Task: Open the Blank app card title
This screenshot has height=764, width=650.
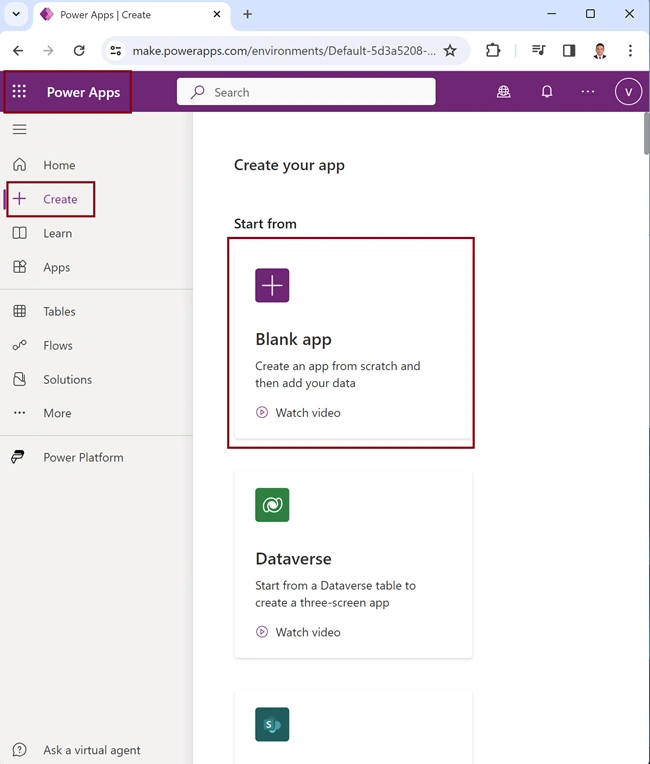Action: tap(293, 339)
